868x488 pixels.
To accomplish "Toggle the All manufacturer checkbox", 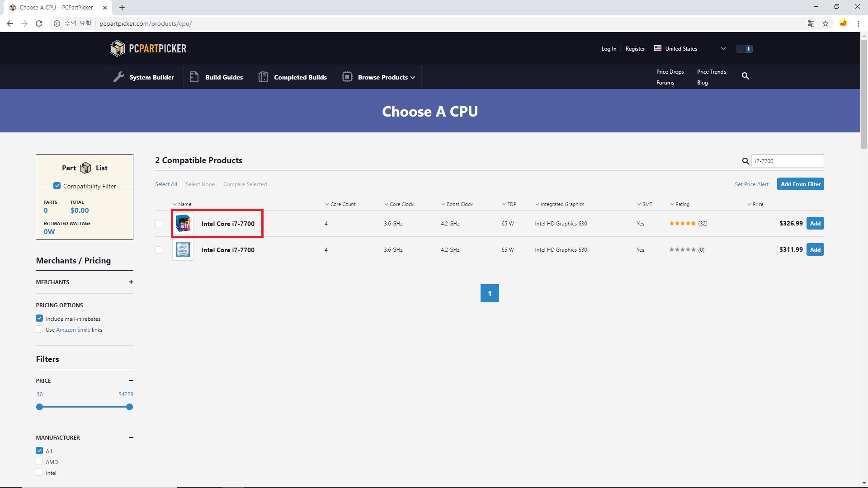I will (x=39, y=451).
